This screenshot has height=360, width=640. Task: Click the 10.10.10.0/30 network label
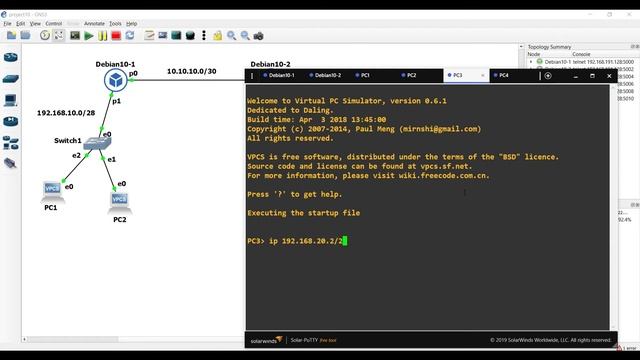(x=191, y=71)
